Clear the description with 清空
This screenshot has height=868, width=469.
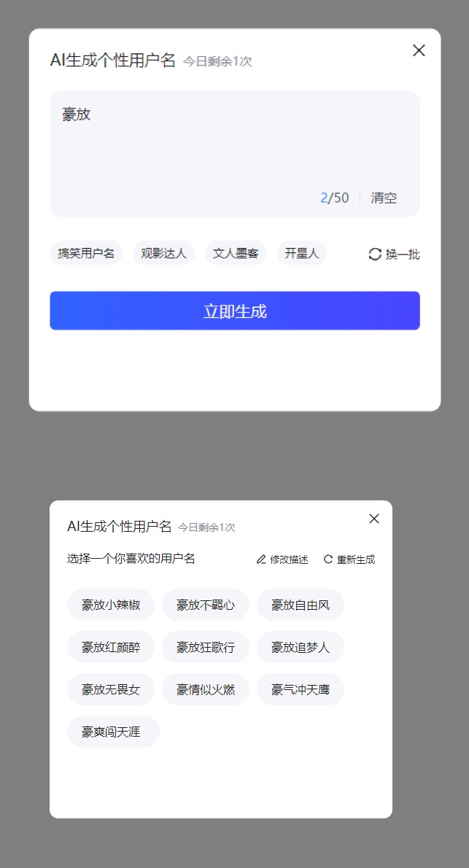tap(384, 198)
